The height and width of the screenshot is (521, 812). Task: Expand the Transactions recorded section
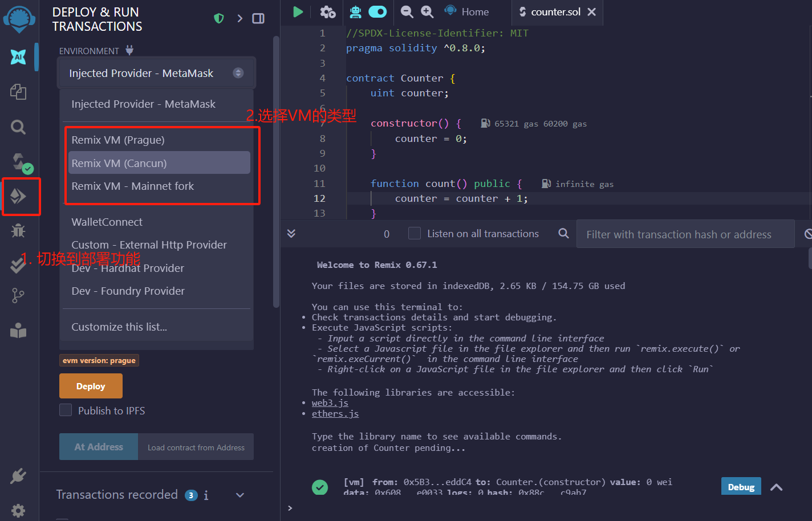[x=240, y=495]
